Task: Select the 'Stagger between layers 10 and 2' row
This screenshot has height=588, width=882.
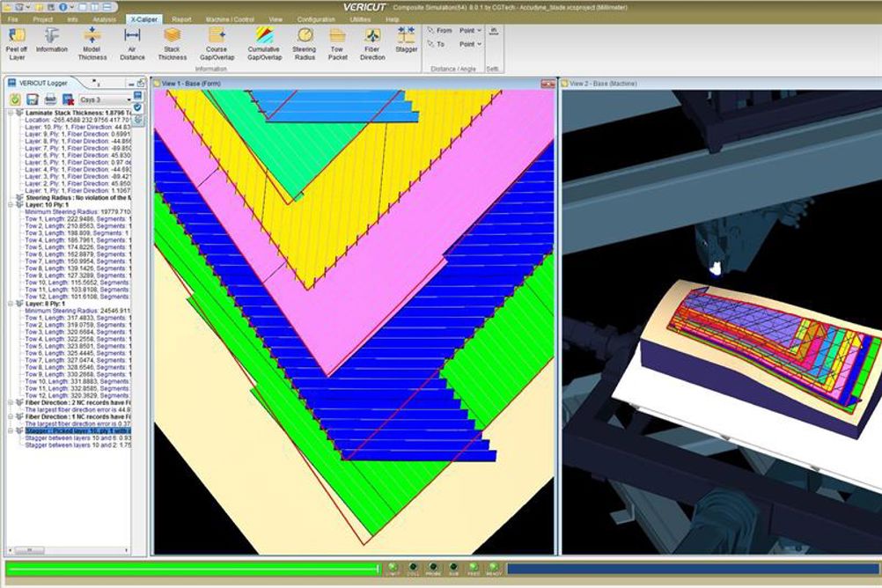Action: pos(78,445)
